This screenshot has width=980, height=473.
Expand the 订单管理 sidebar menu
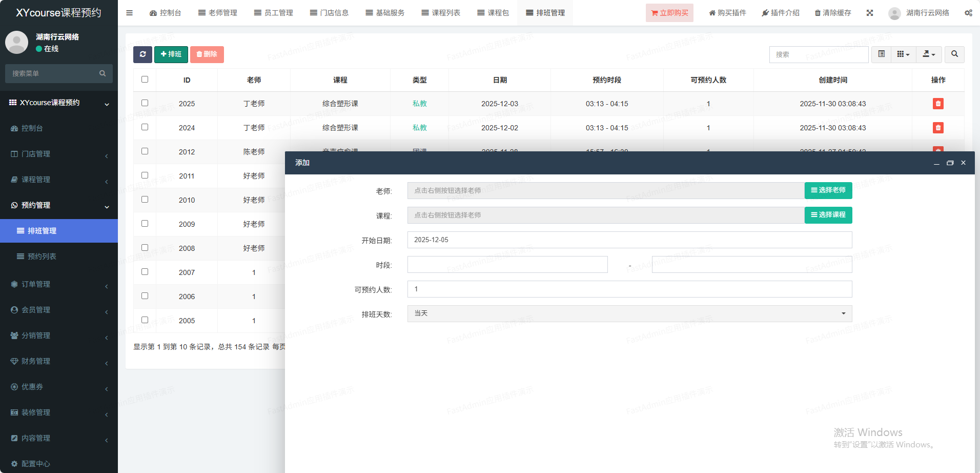coord(59,284)
